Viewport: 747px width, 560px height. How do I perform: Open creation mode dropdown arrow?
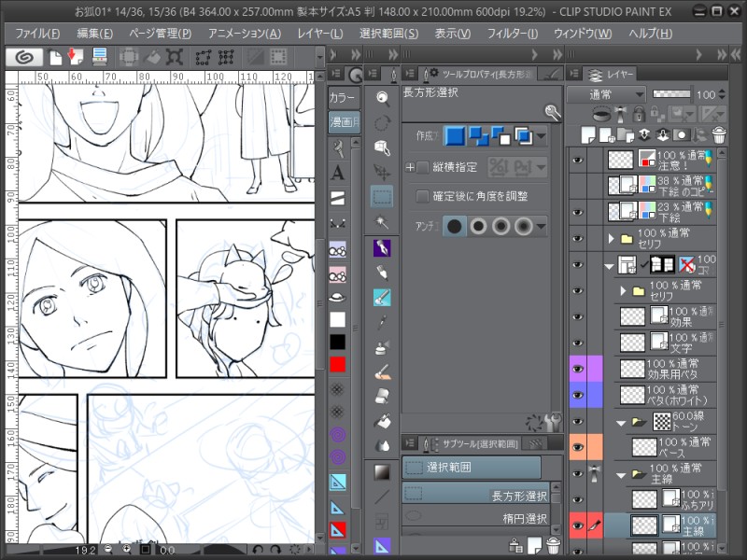tap(541, 136)
